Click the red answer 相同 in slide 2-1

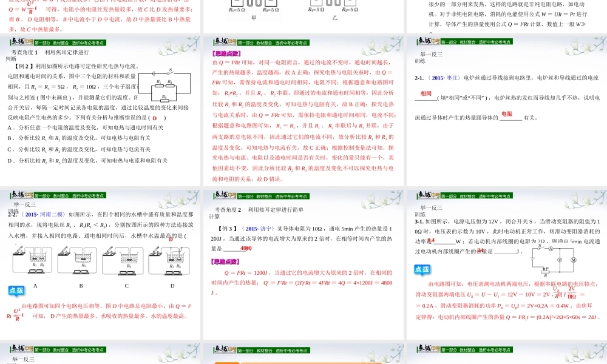pos(426,93)
